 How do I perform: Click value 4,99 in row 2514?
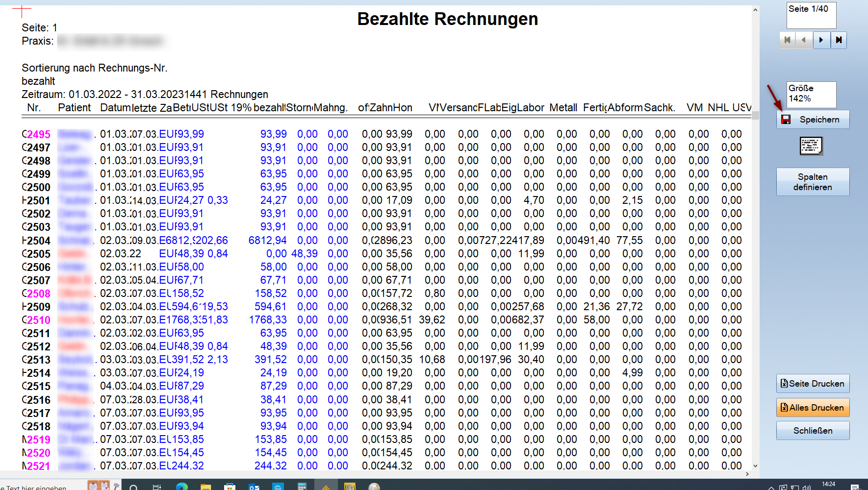pos(633,372)
